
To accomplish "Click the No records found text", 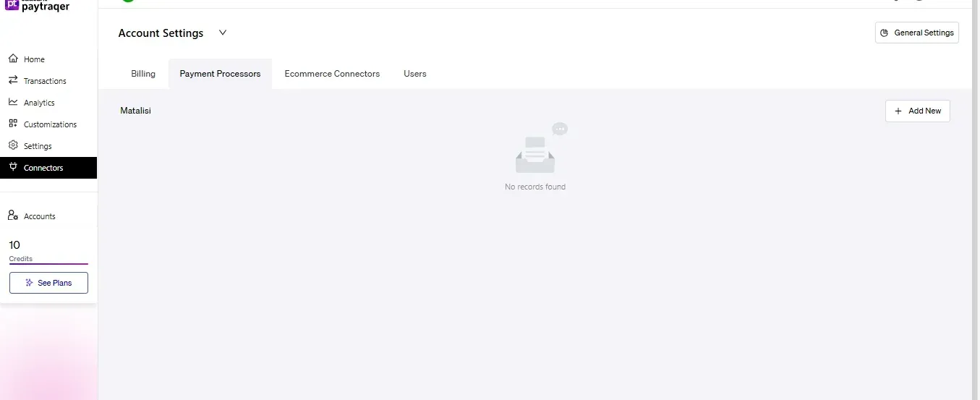I will coord(535,187).
